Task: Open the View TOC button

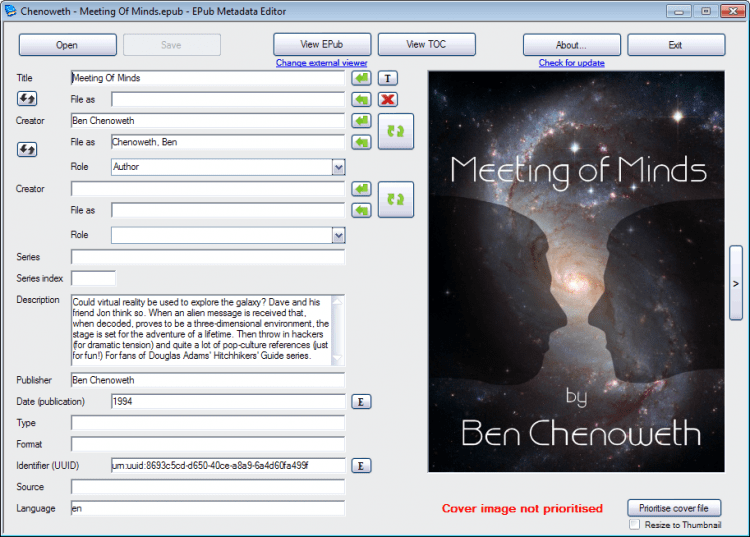Action: tap(426, 45)
